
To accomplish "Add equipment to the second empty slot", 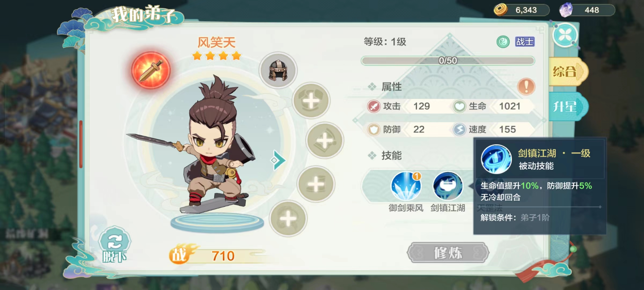I will pos(325,140).
